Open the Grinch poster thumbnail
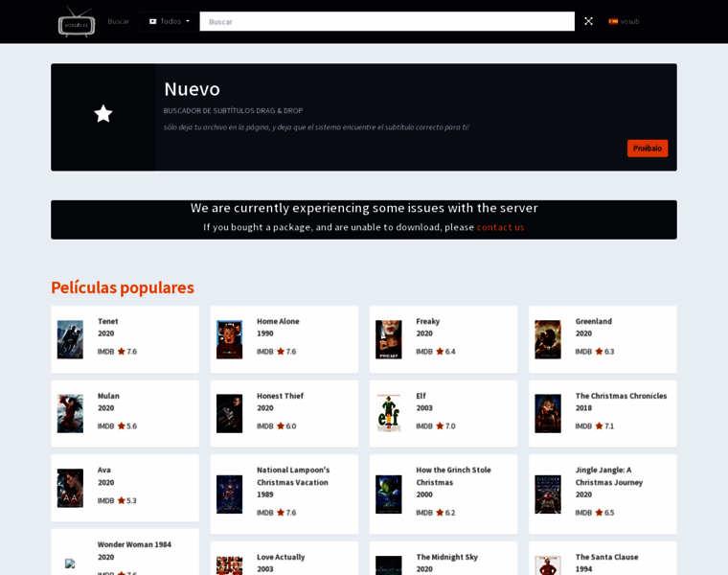Screen dimensions: 728x575 point(389,494)
